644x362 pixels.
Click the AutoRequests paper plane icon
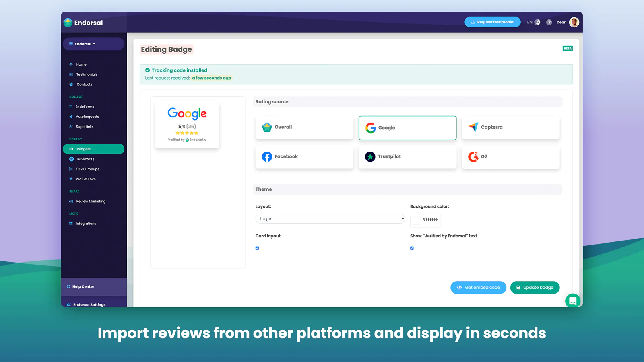(x=71, y=117)
